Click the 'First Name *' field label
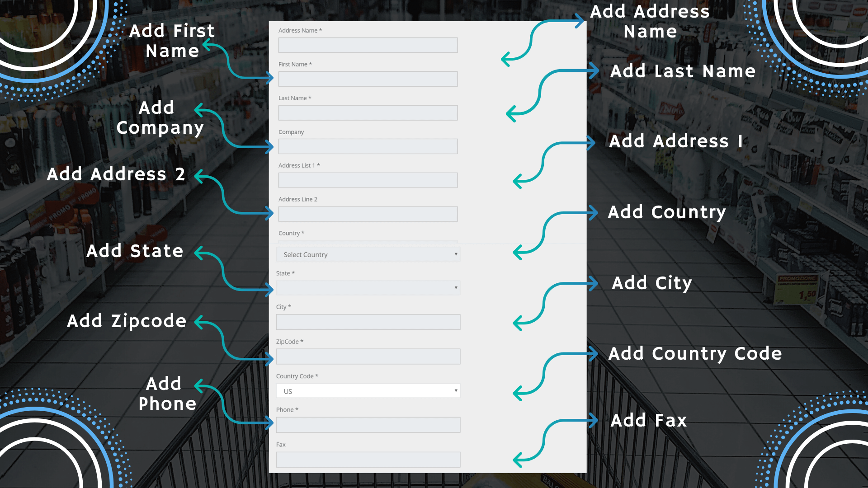 (295, 64)
